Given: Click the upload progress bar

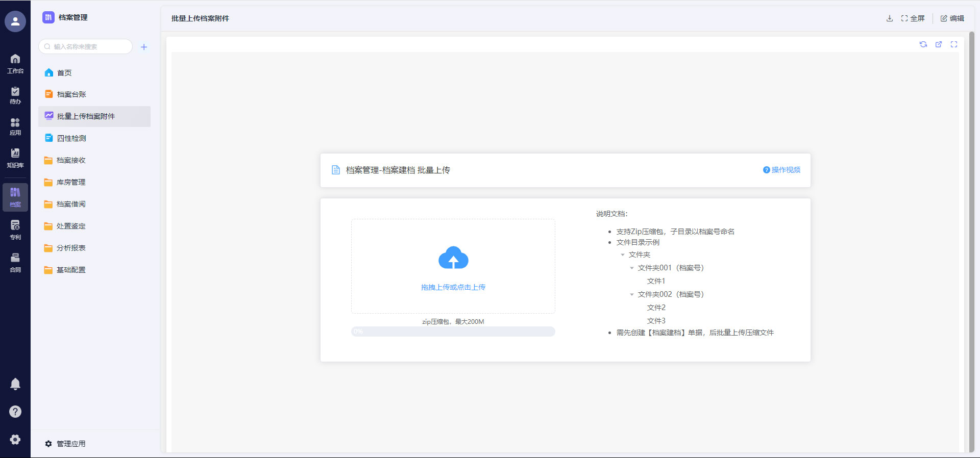Looking at the screenshot, I should 453,332.
